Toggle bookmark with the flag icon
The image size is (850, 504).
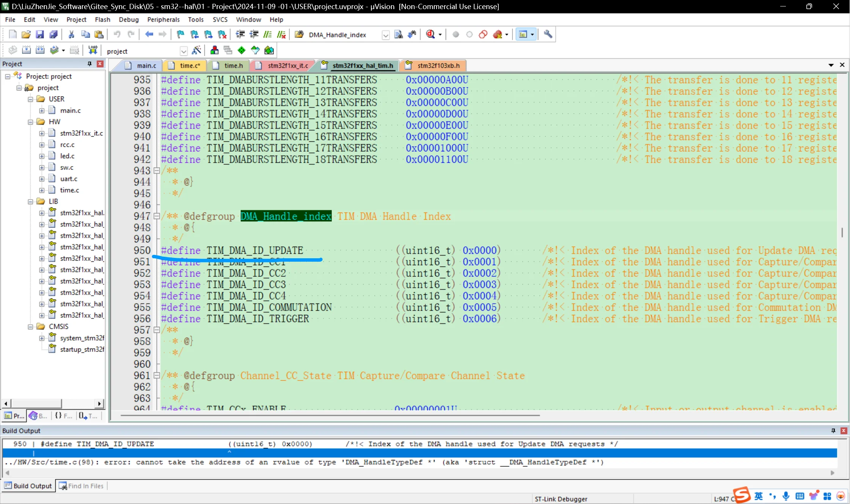[x=181, y=35]
